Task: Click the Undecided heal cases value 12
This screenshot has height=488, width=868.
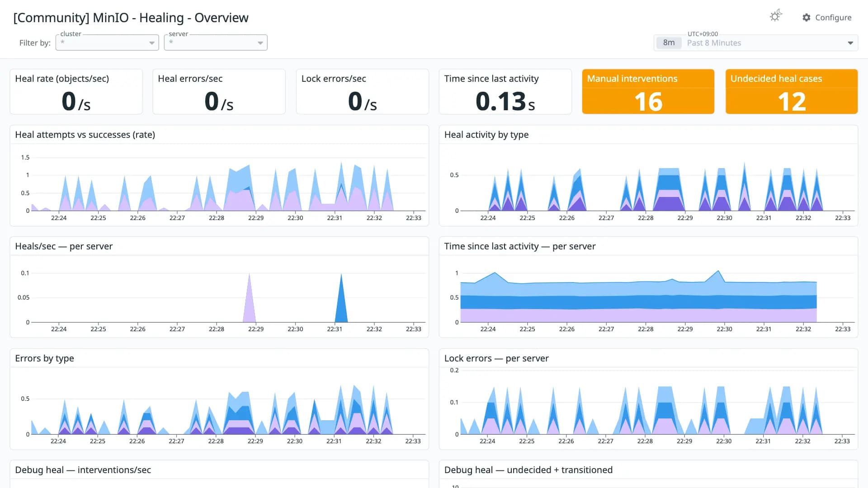Action: click(x=792, y=102)
